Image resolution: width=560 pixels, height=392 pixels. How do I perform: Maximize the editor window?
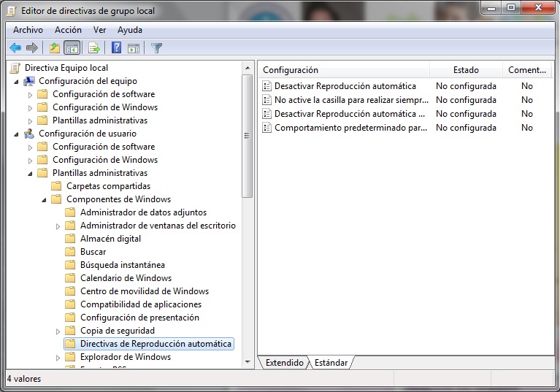click(x=511, y=8)
